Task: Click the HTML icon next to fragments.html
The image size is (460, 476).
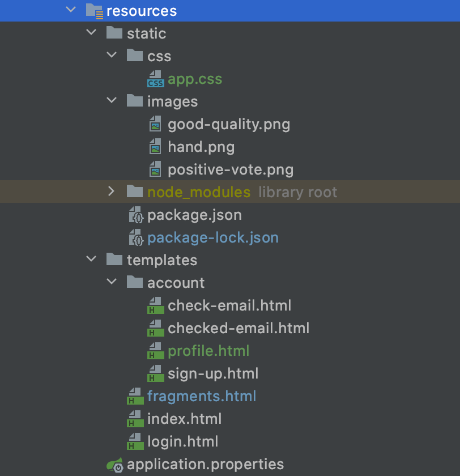Action: pyautogui.click(x=135, y=396)
